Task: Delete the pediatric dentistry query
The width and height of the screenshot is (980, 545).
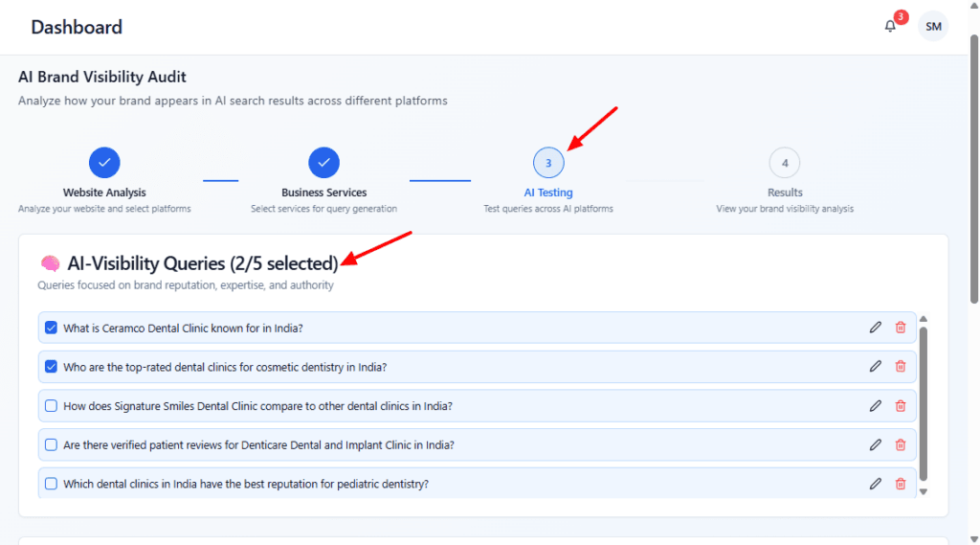Action: click(900, 484)
